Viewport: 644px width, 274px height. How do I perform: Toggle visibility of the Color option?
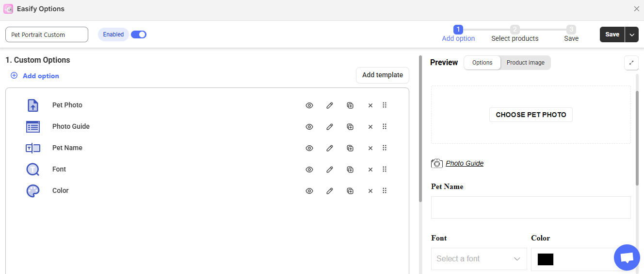[x=309, y=191]
